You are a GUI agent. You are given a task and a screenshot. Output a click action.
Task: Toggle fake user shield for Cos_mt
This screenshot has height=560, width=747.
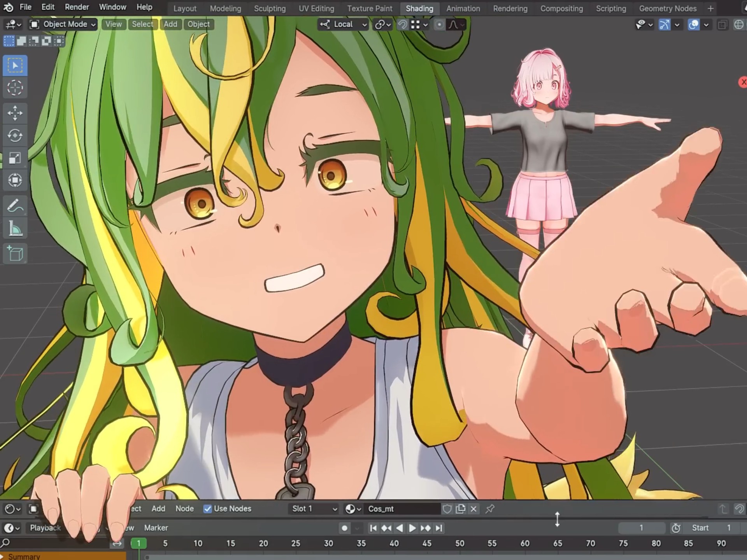[x=447, y=509]
